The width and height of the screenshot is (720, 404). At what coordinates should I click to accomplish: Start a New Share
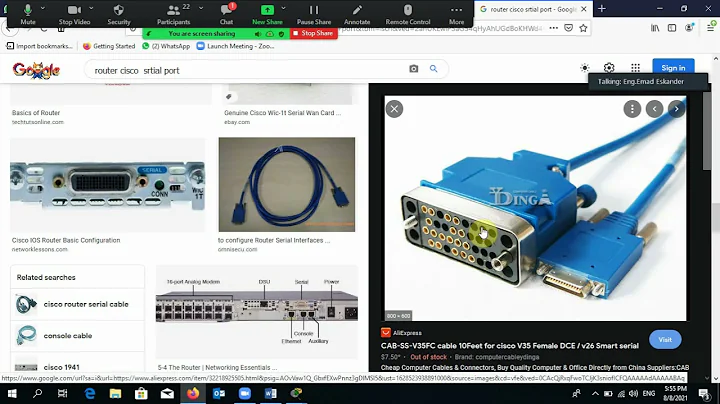[x=267, y=14]
